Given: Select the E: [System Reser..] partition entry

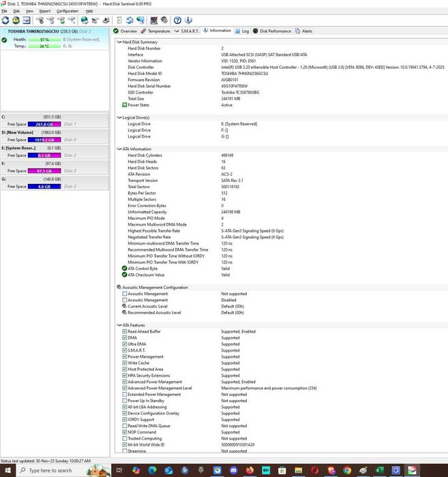Looking at the screenshot, I should coord(55,152).
